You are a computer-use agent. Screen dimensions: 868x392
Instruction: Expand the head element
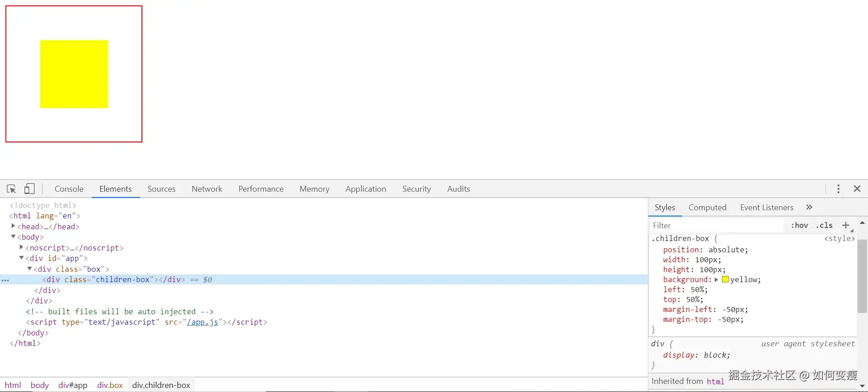[14, 226]
